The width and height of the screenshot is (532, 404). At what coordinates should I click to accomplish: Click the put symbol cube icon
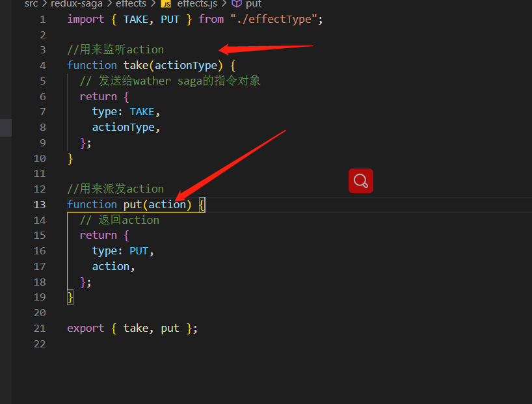click(237, 4)
